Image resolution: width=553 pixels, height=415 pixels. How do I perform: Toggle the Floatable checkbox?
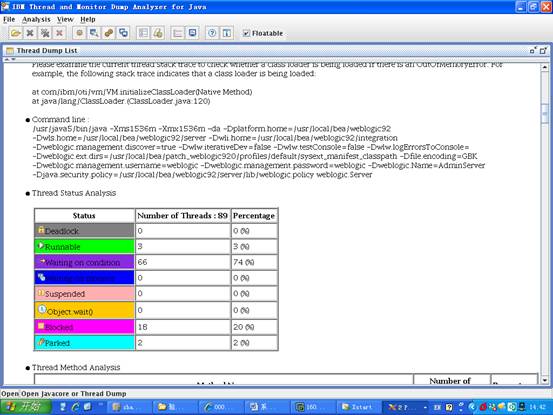(246, 33)
